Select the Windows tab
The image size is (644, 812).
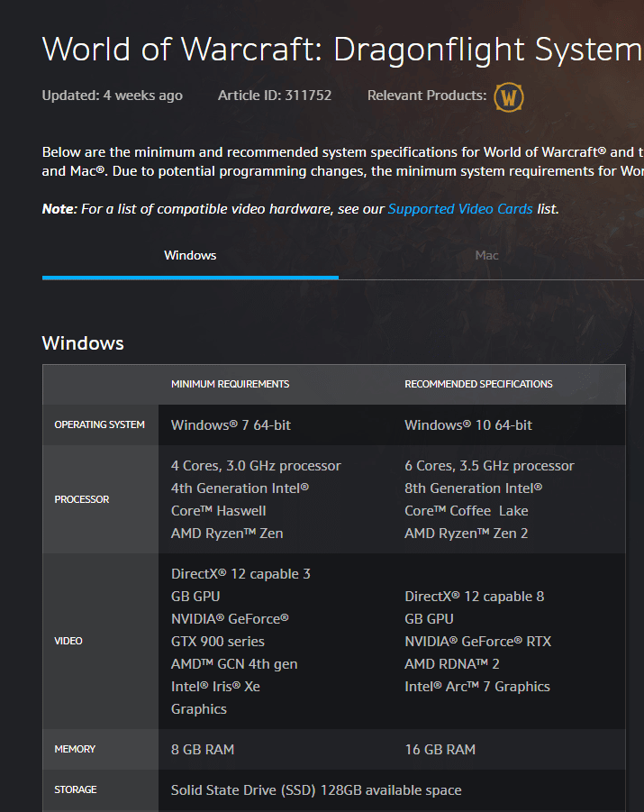[190, 255]
